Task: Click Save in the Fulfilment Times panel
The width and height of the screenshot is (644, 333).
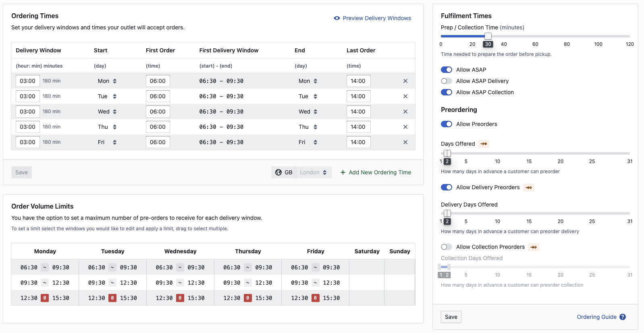Action: point(451,317)
